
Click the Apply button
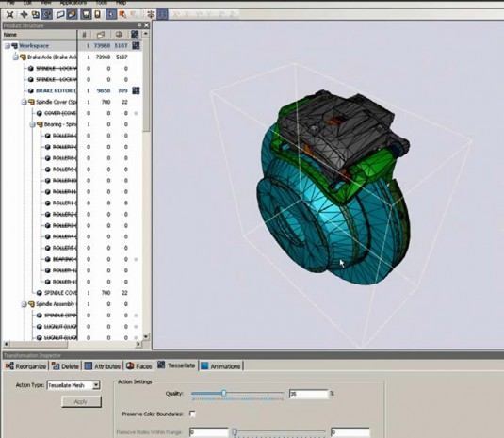pyautogui.click(x=81, y=401)
